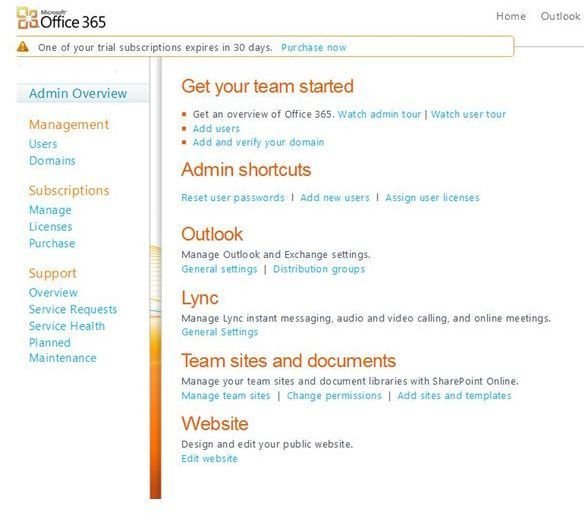Screen dimensions: 584x514
Task: Open Service Health in sidebar
Action: (x=67, y=326)
